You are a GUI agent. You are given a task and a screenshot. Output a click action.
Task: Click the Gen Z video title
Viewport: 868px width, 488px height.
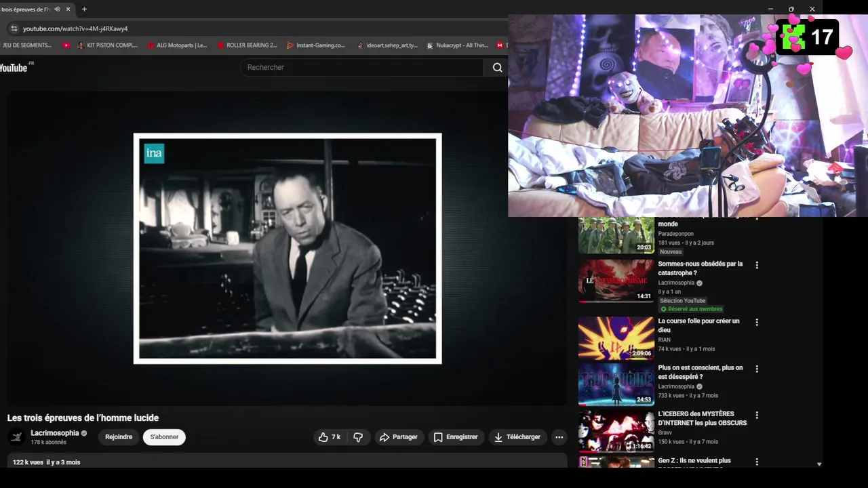pos(694,461)
